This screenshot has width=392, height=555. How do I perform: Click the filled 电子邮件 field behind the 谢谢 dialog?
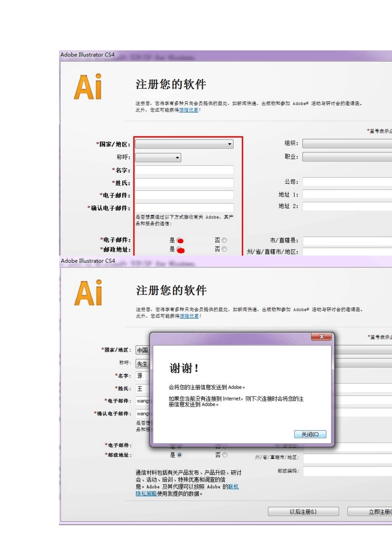[x=143, y=401]
